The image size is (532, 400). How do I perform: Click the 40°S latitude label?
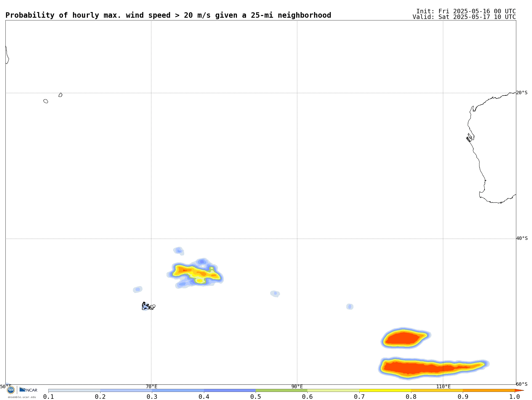pos(522,238)
